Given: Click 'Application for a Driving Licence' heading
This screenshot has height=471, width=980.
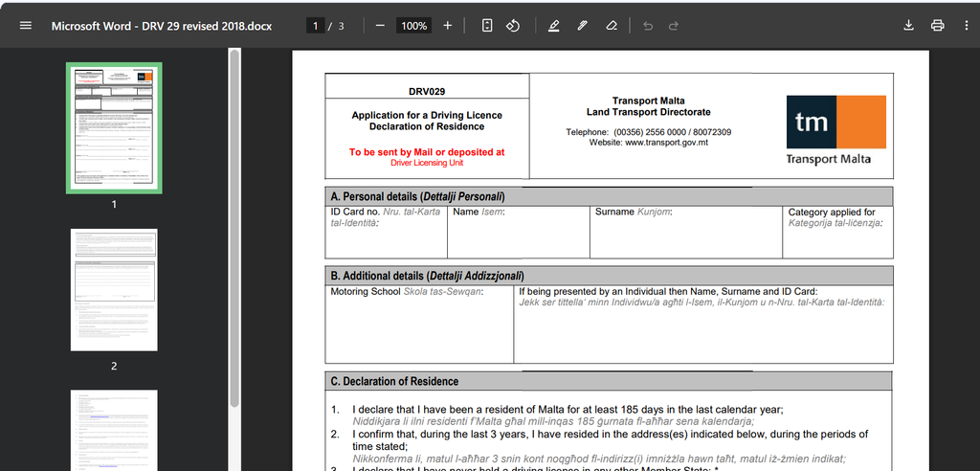Looking at the screenshot, I should 427,115.
